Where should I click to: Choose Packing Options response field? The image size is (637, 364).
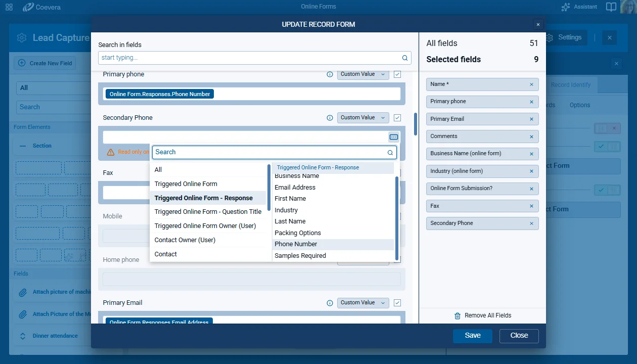click(333, 233)
